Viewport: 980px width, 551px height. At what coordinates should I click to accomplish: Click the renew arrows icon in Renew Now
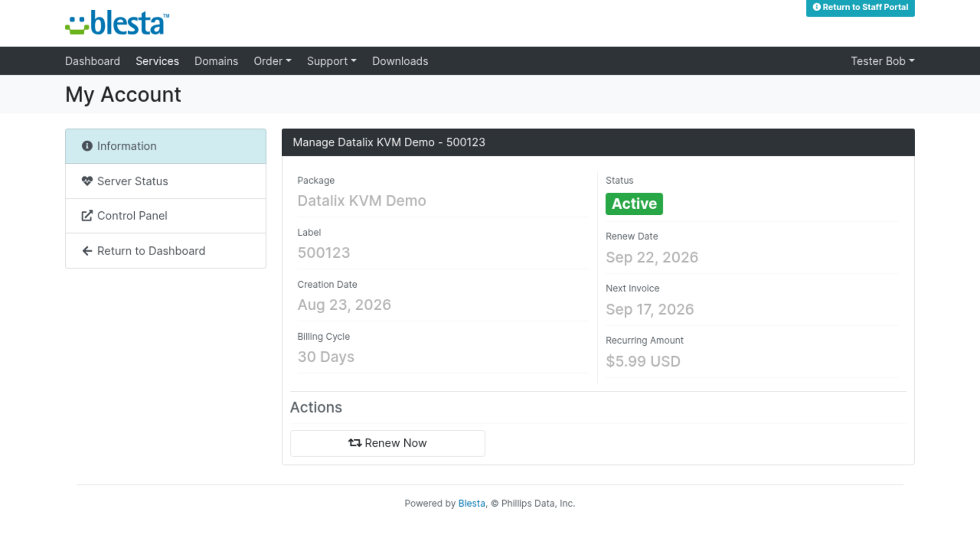coord(355,443)
